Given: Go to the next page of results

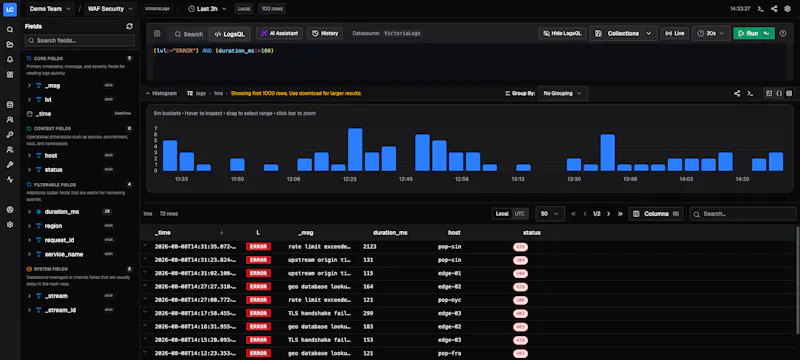Looking at the screenshot, I should [x=609, y=214].
